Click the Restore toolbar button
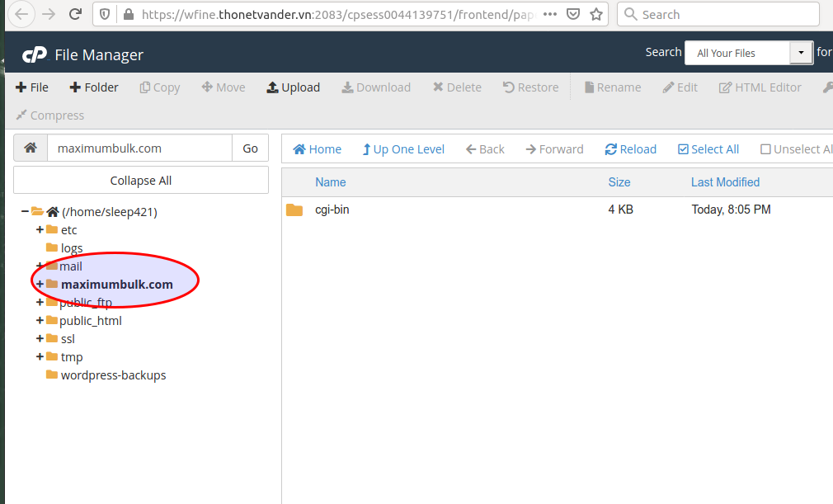 [530, 87]
